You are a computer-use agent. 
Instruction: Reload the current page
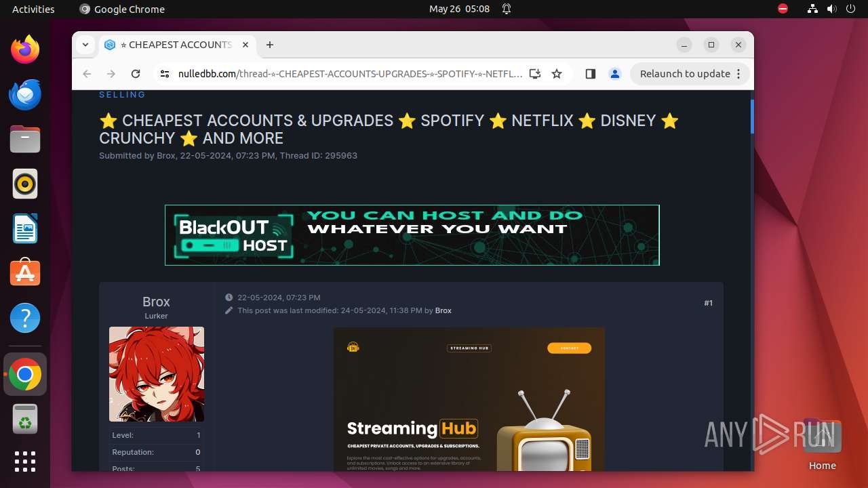tap(136, 74)
